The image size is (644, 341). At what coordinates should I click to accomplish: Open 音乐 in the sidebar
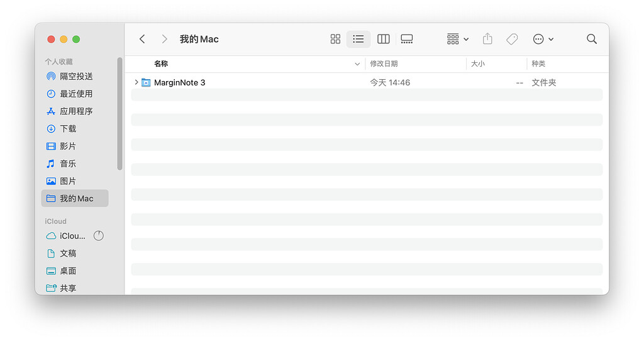pos(75,163)
